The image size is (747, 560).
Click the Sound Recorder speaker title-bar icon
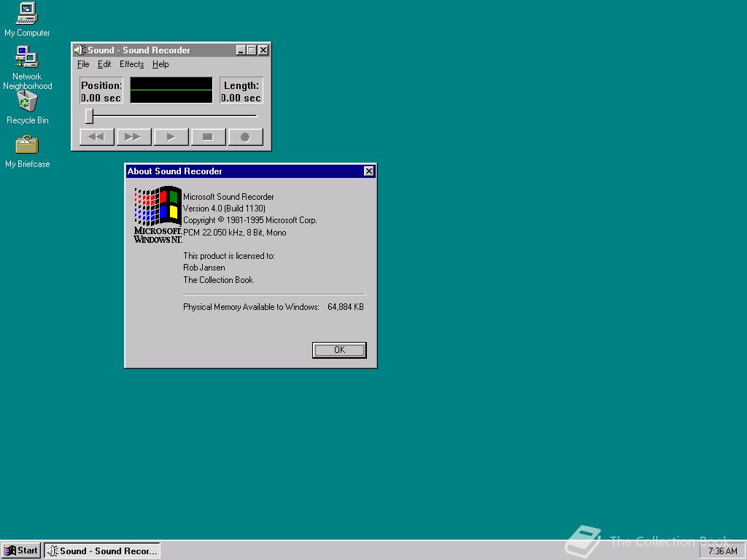[x=80, y=50]
